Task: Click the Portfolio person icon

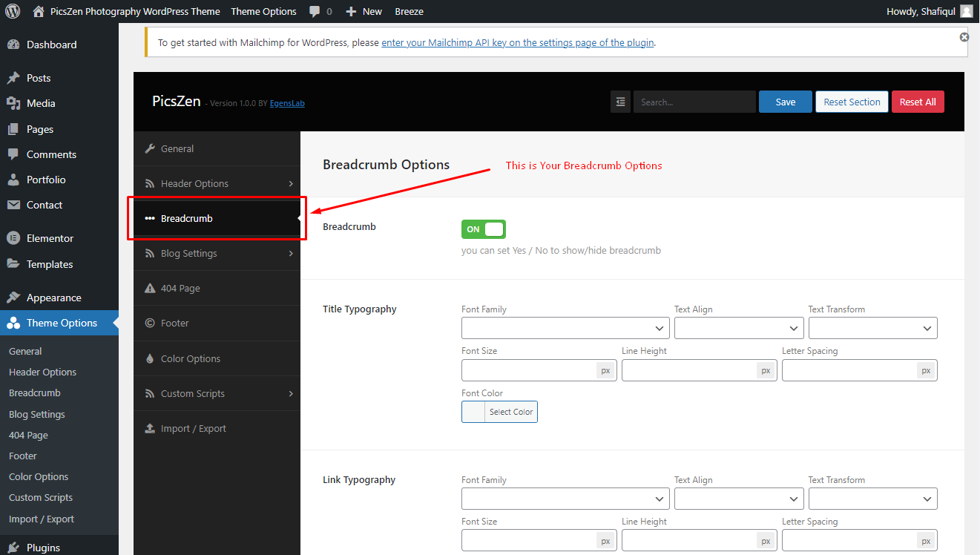Action: click(x=13, y=180)
